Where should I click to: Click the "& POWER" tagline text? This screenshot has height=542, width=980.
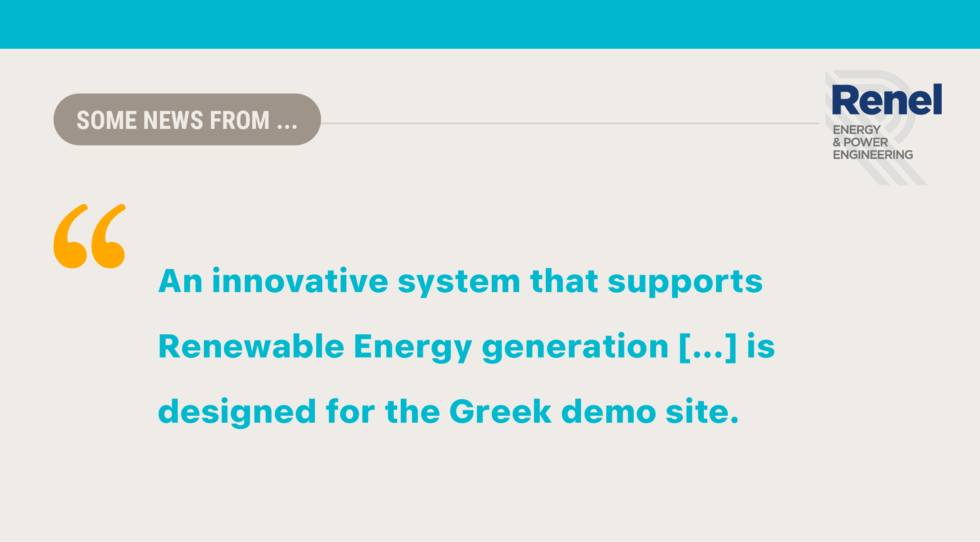(x=860, y=142)
